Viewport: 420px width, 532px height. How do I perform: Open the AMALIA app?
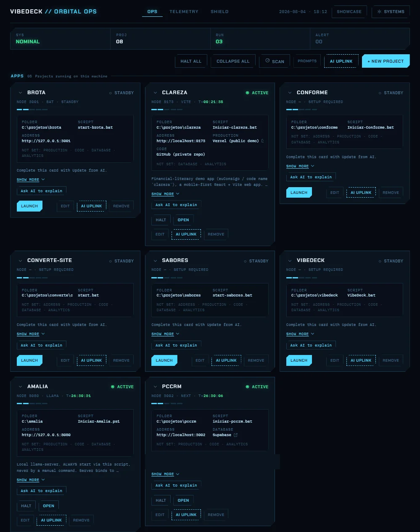pos(48,506)
